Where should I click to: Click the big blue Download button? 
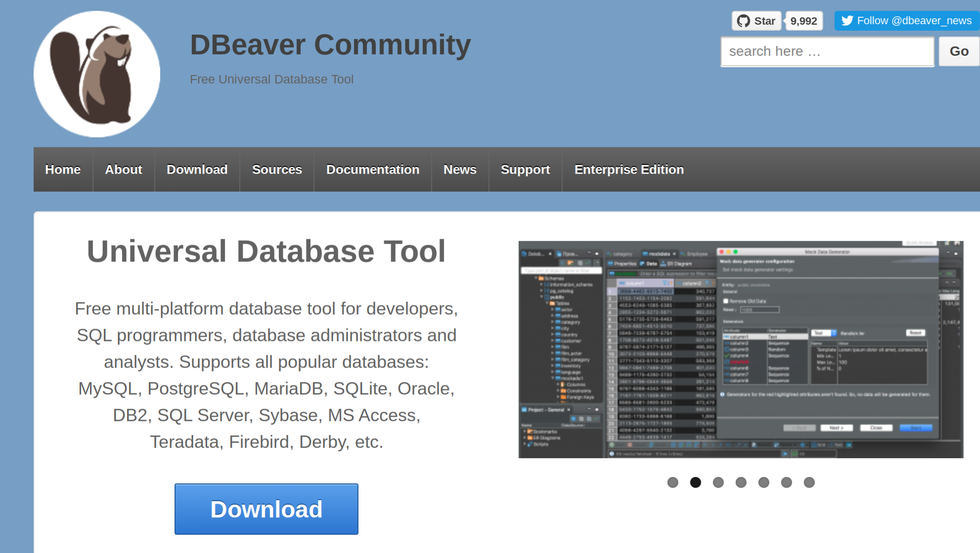click(266, 509)
